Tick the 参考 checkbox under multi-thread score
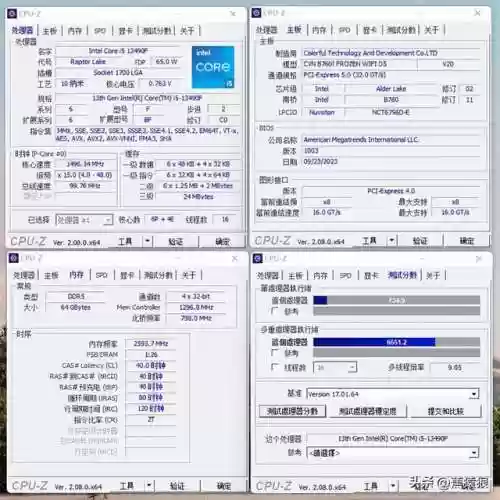The image size is (500, 500). point(275,353)
